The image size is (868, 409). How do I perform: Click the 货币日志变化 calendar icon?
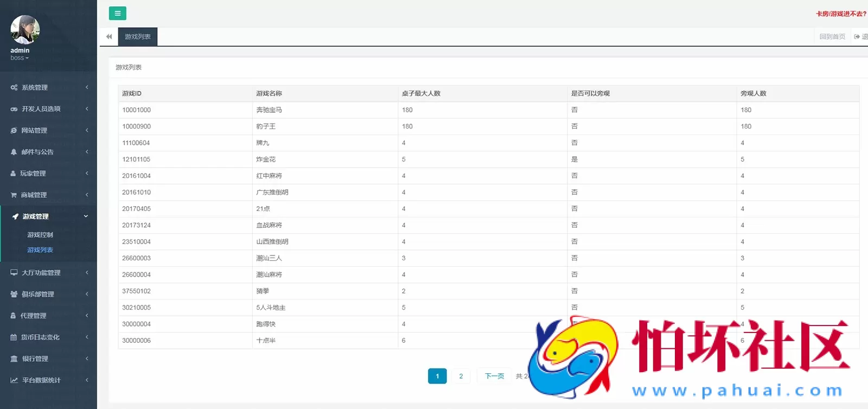coord(14,337)
